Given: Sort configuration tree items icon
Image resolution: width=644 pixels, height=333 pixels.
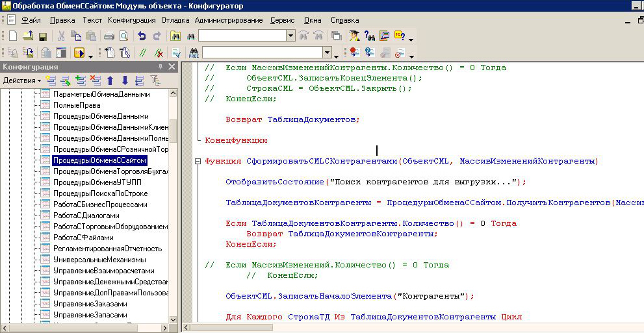Looking at the screenshot, I should (x=140, y=80).
